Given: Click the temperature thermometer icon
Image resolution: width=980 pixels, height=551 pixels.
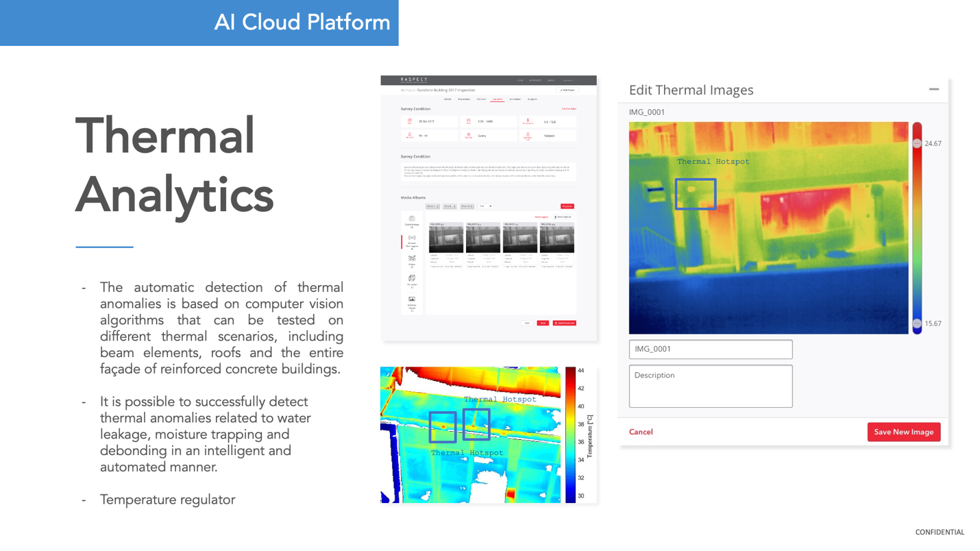Looking at the screenshot, I should click(x=528, y=120).
